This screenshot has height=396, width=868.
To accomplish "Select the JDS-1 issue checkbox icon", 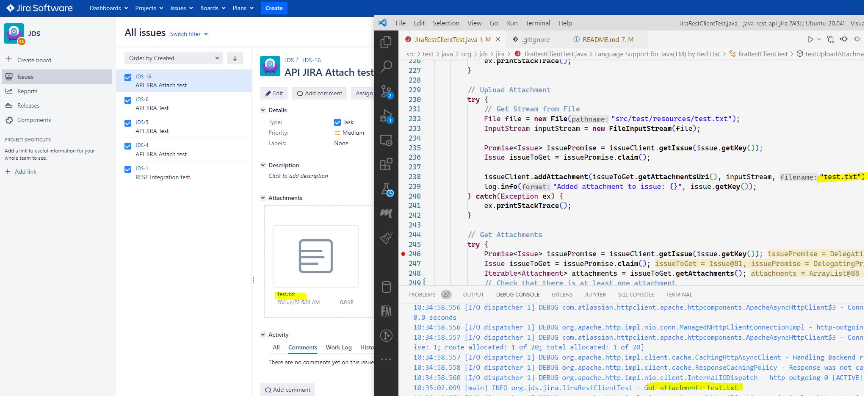I will click(128, 169).
